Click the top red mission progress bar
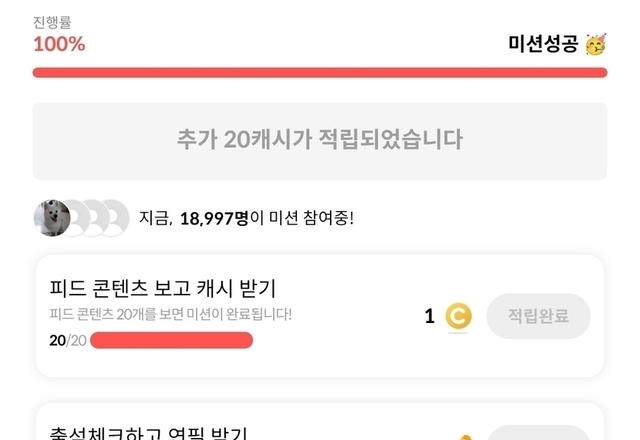The width and height of the screenshot is (640, 440). (320, 72)
